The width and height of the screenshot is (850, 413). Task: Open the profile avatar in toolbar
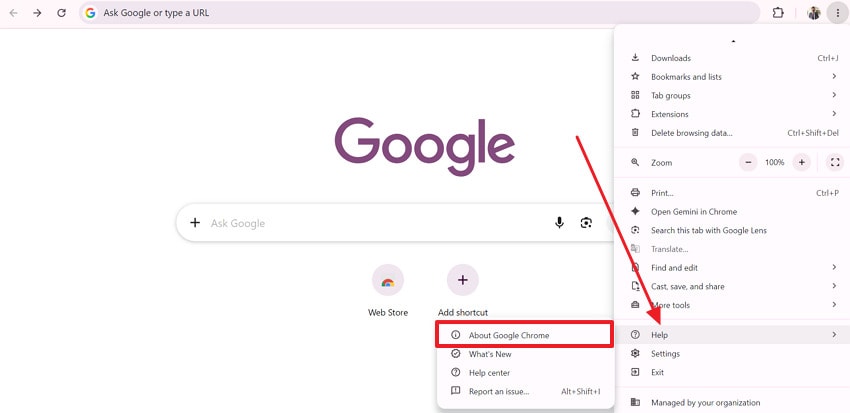point(814,13)
